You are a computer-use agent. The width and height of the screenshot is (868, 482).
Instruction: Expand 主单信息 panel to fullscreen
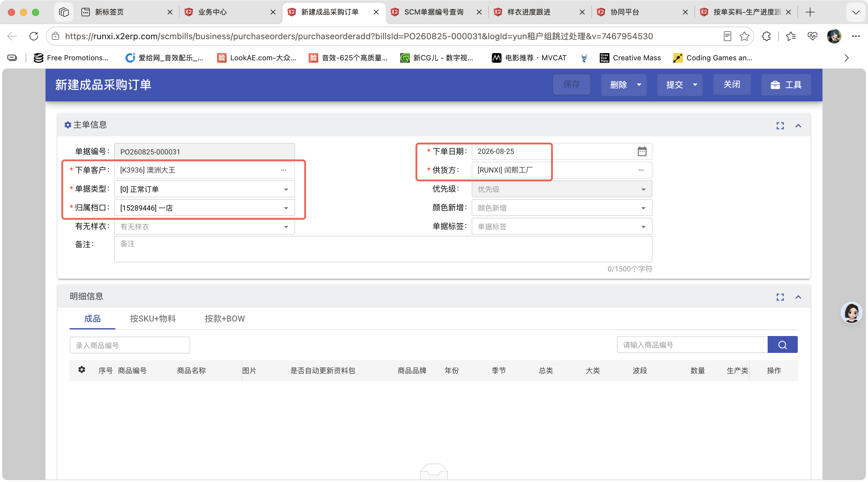[x=780, y=126]
